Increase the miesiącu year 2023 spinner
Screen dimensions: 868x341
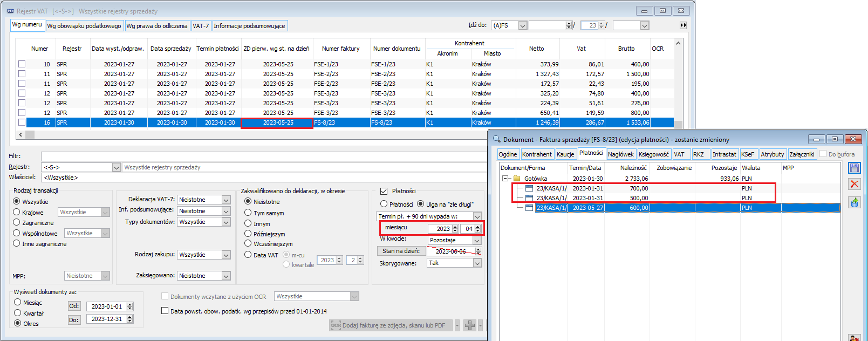455,227
